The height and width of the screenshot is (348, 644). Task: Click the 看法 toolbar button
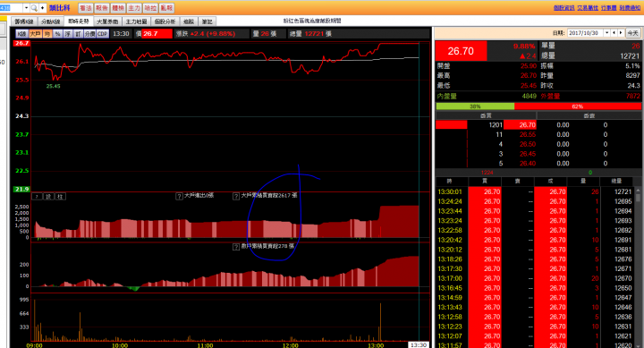click(x=86, y=8)
